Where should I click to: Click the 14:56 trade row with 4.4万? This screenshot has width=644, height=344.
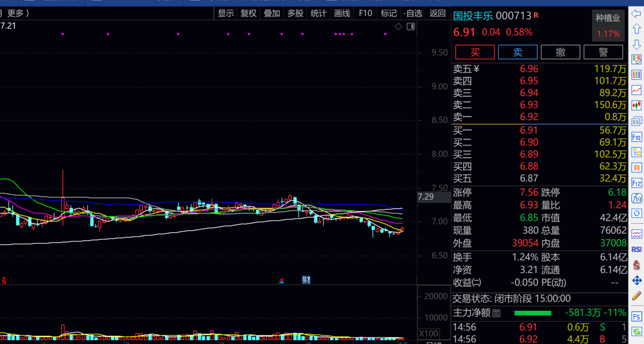pyautogui.click(x=540, y=339)
